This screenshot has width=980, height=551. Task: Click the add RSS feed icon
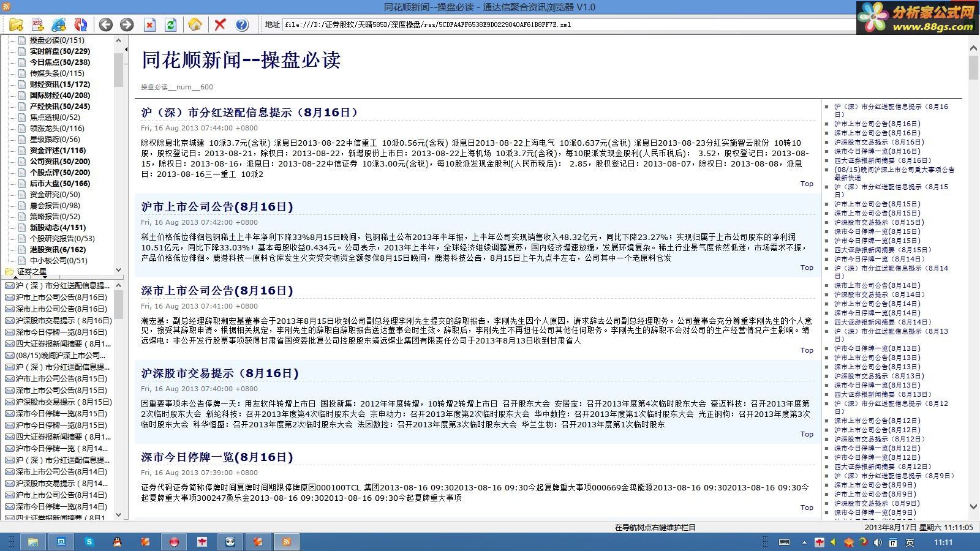tap(38, 25)
